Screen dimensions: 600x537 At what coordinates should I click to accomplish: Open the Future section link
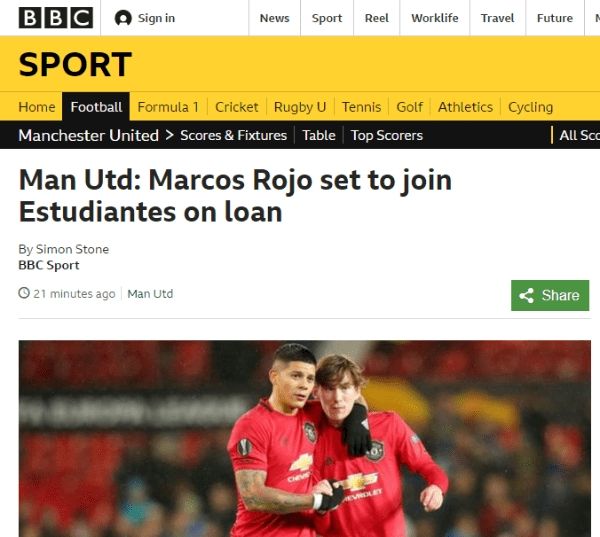pos(555,18)
